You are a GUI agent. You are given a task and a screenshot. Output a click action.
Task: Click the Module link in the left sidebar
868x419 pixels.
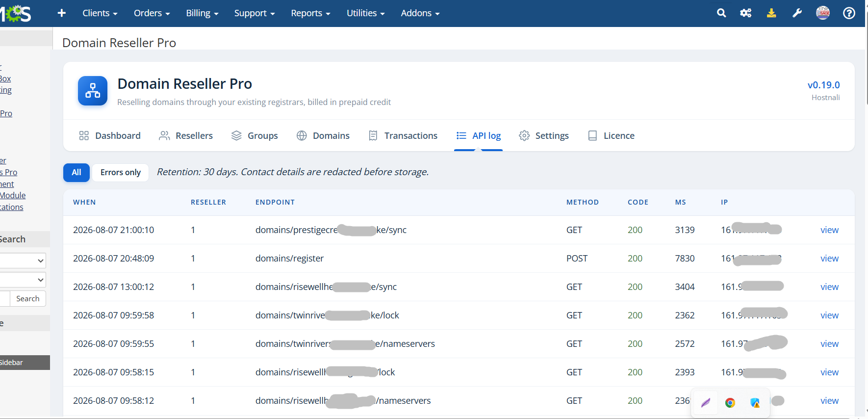[x=13, y=195]
